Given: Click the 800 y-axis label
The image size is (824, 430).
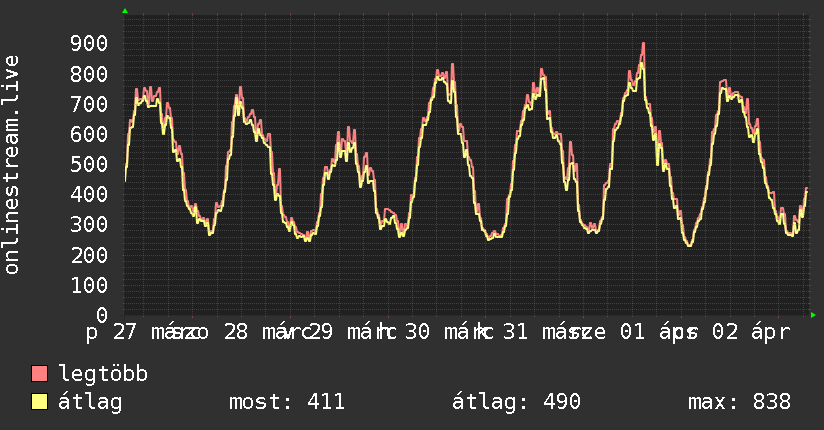Looking at the screenshot, I should click(x=89, y=74).
